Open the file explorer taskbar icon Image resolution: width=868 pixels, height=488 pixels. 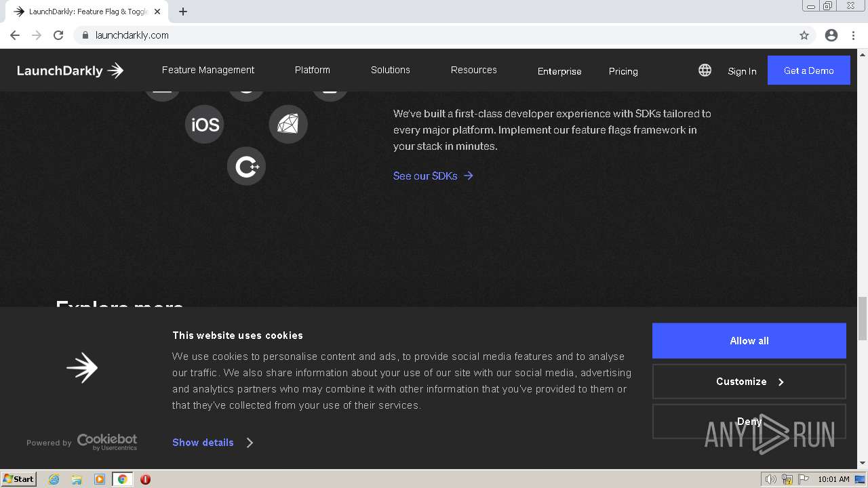pos(77,479)
